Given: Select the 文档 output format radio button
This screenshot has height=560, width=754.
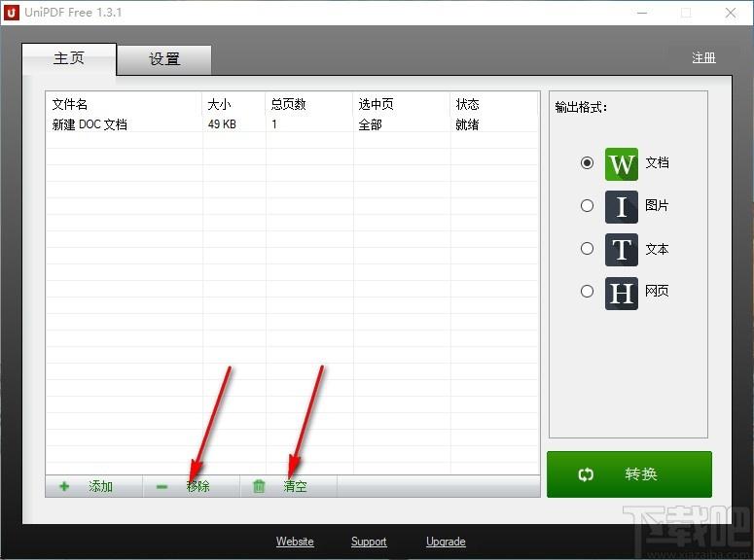Looking at the screenshot, I should coord(587,163).
